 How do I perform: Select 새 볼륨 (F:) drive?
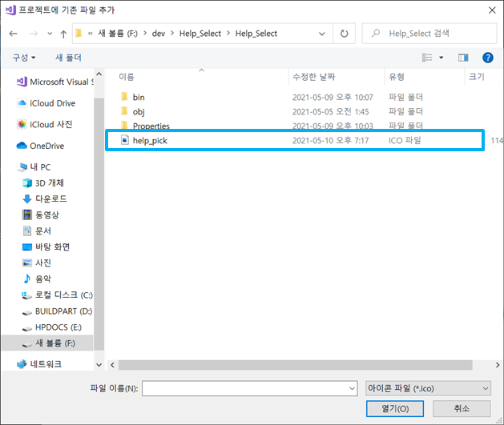pos(47,343)
